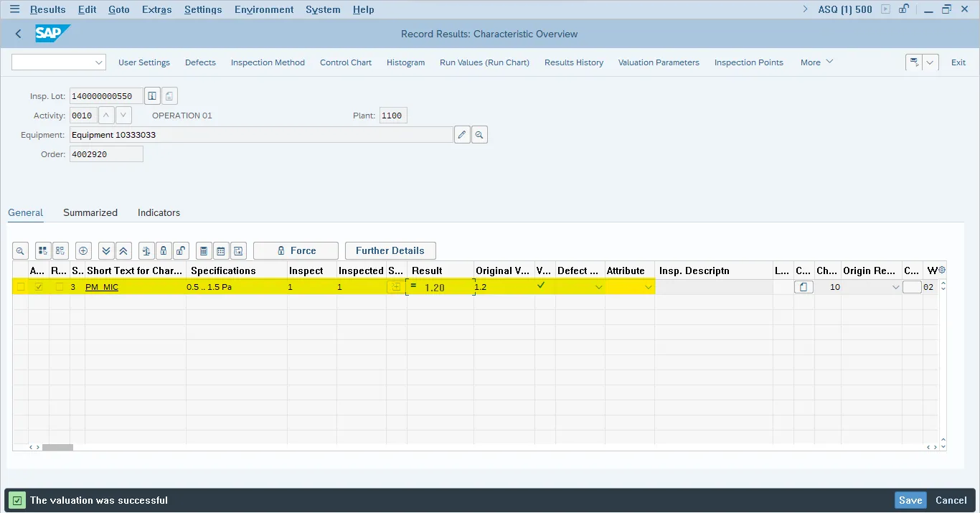
Task: Click the SAP back arrow
Action: pos(19,34)
